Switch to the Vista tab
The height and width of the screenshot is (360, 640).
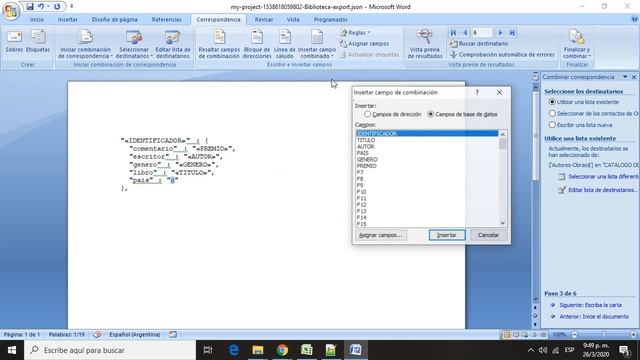pos(293,20)
